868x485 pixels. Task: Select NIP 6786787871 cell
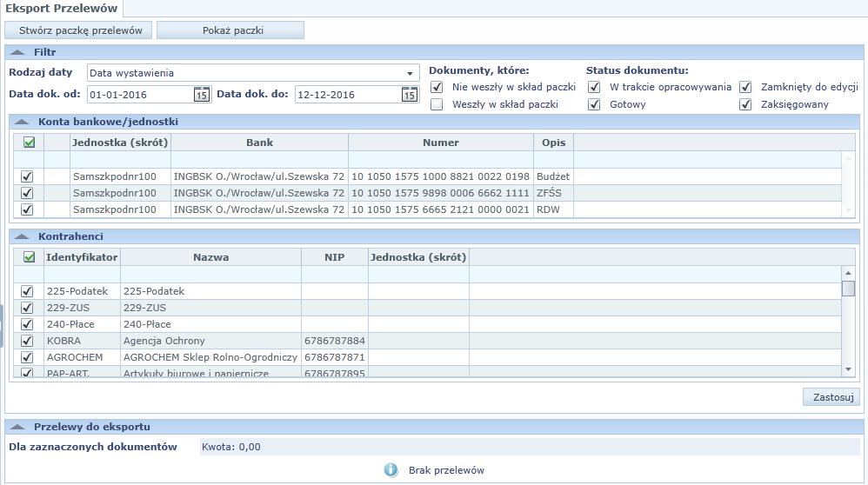(x=334, y=357)
